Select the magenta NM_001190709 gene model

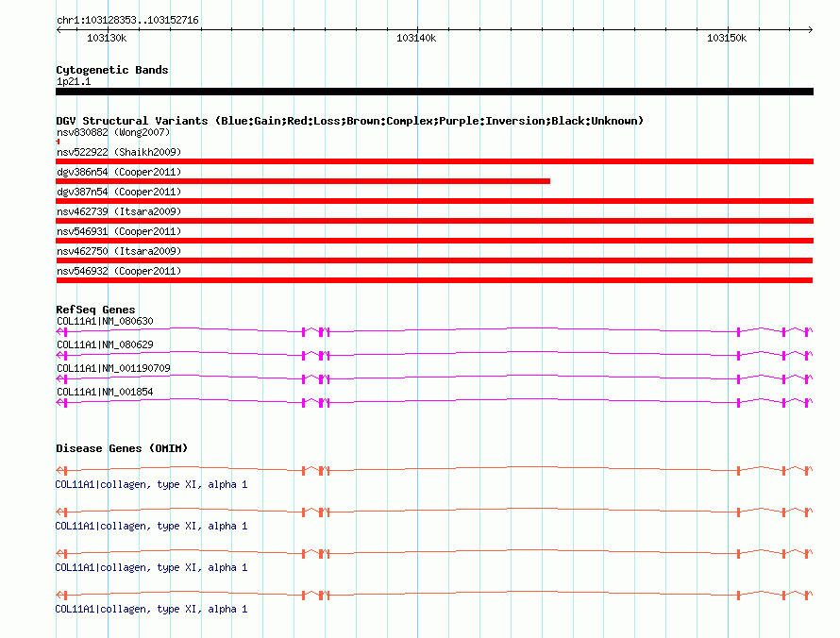434,378
